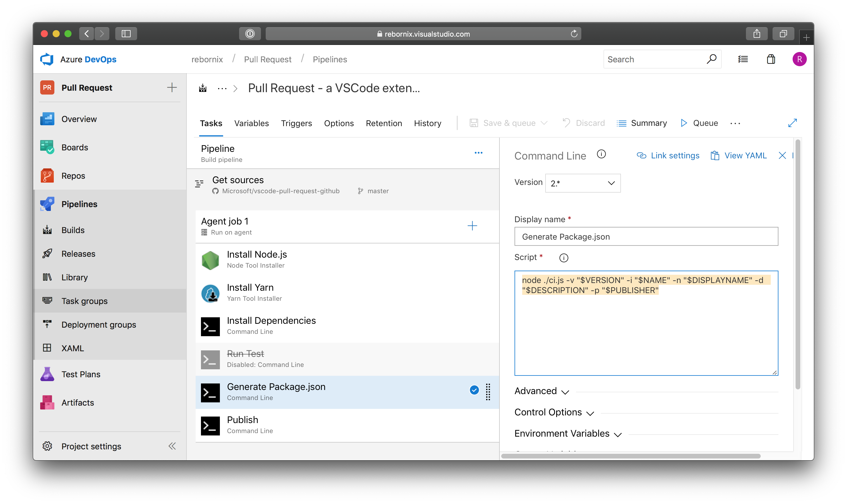Switch to the Tasks tab
This screenshot has width=847, height=504.
(211, 123)
